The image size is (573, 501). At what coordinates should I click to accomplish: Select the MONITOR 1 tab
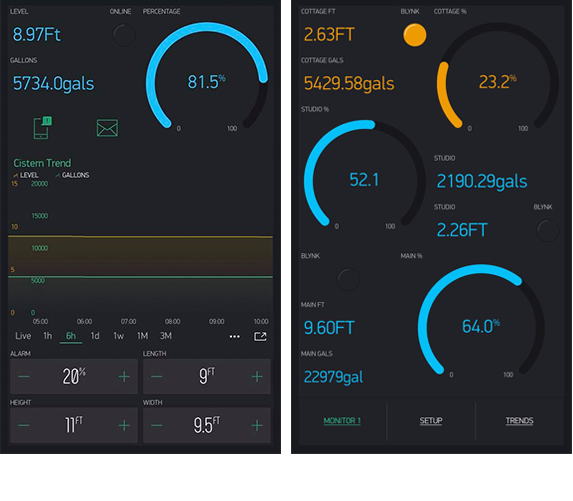click(342, 421)
